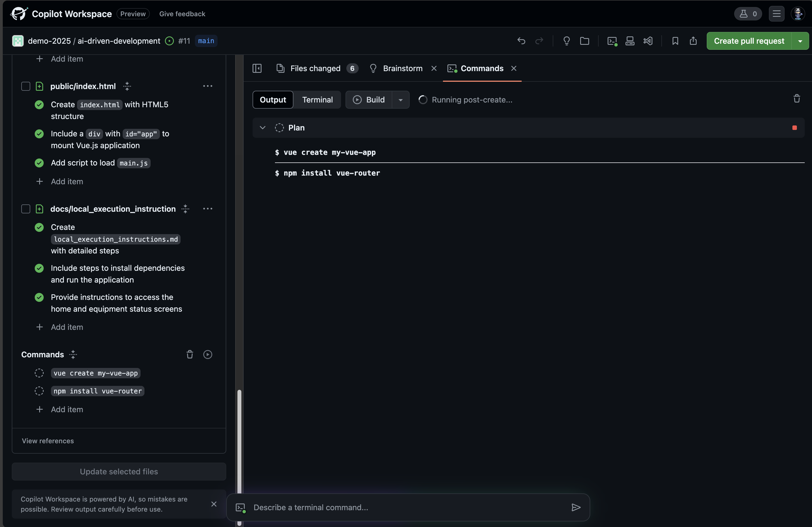Open the integrated terminal toolbar icon
This screenshot has height=527, width=812.
tap(612, 41)
